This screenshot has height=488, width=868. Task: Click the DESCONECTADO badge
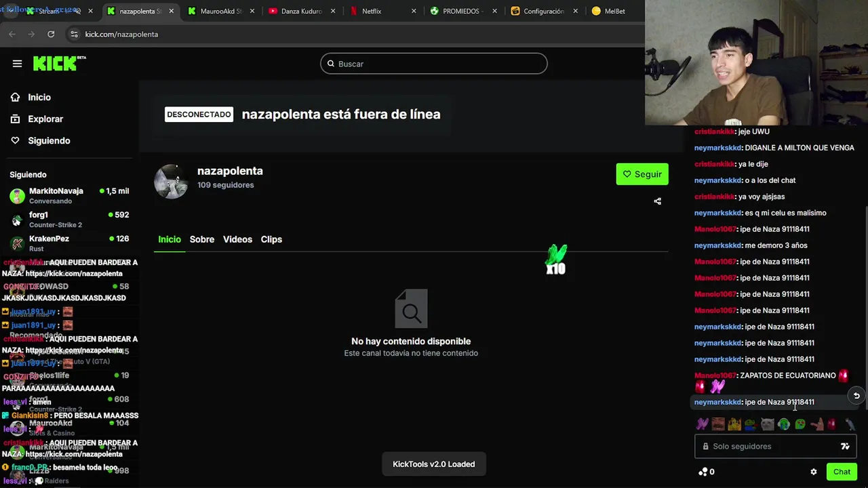pyautogui.click(x=199, y=115)
